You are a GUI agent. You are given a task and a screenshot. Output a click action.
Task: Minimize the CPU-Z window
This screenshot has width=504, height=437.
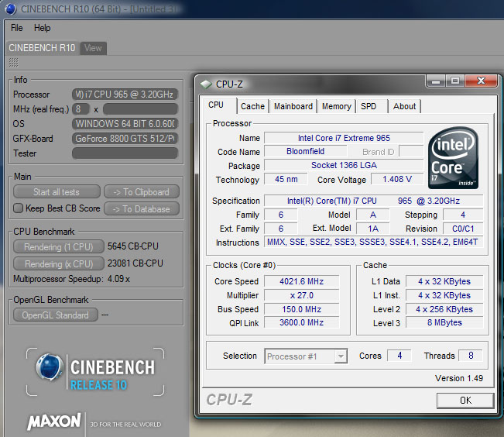click(x=436, y=81)
